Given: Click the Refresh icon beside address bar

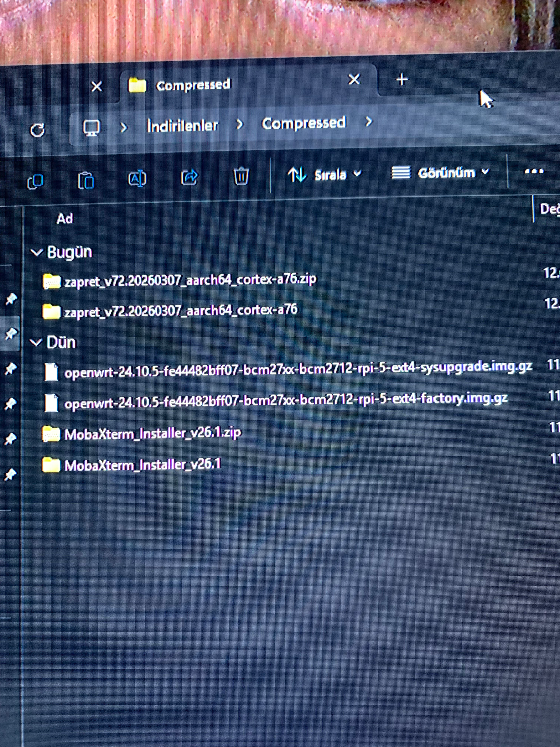Looking at the screenshot, I should tap(37, 130).
